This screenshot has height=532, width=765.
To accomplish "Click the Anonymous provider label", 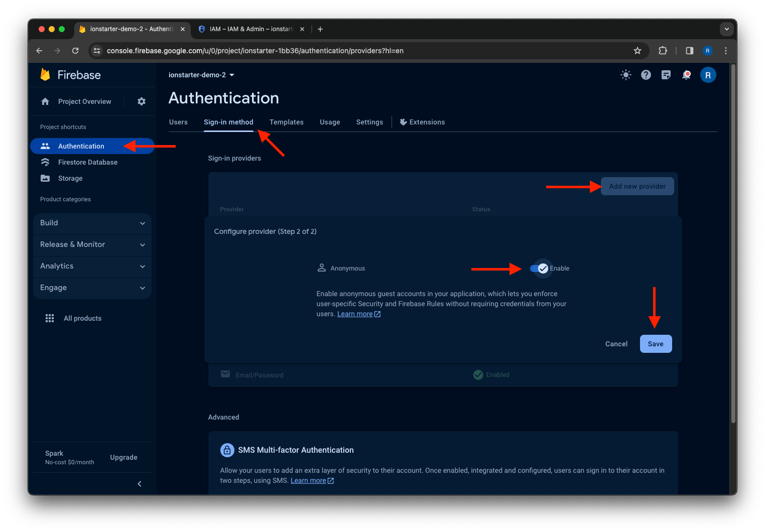I will 347,269.
